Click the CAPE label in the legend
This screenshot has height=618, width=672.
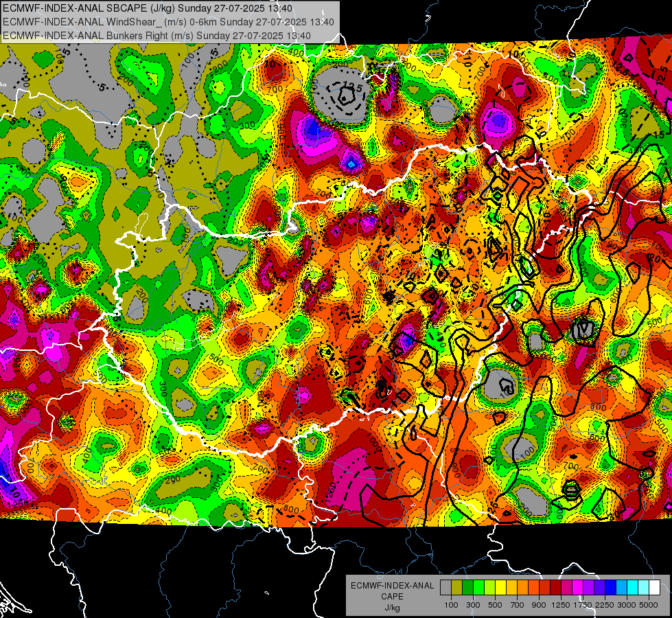(392, 597)
